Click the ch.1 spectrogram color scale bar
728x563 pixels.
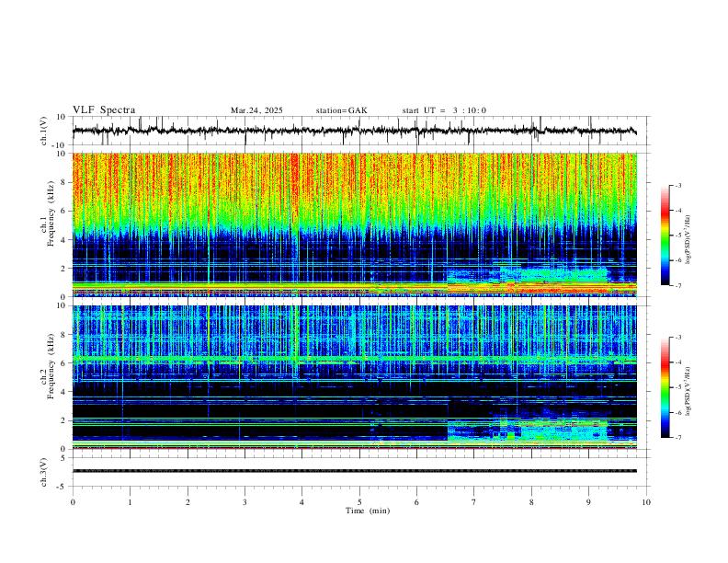tap(665, 236)
